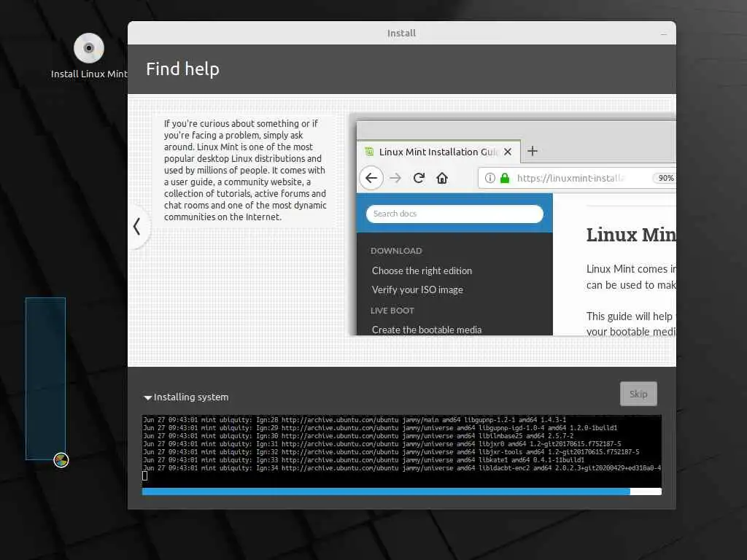Open Verify your ISO image link

tap(417, 289)
